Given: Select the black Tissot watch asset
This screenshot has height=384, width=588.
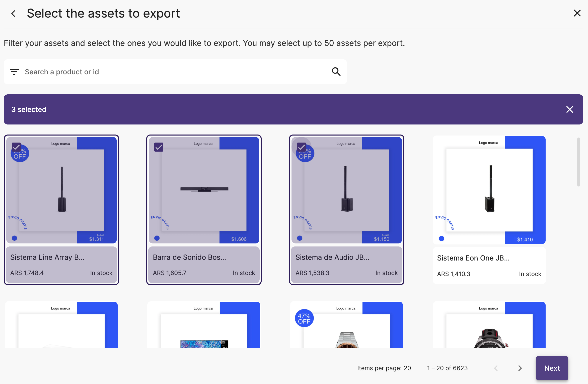Looking at the screenshot, I should (489, 325).
